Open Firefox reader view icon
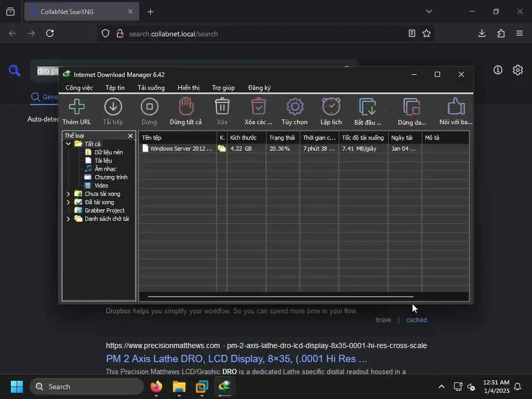Viewport: 532px width, 399px height. pos(412,33)
